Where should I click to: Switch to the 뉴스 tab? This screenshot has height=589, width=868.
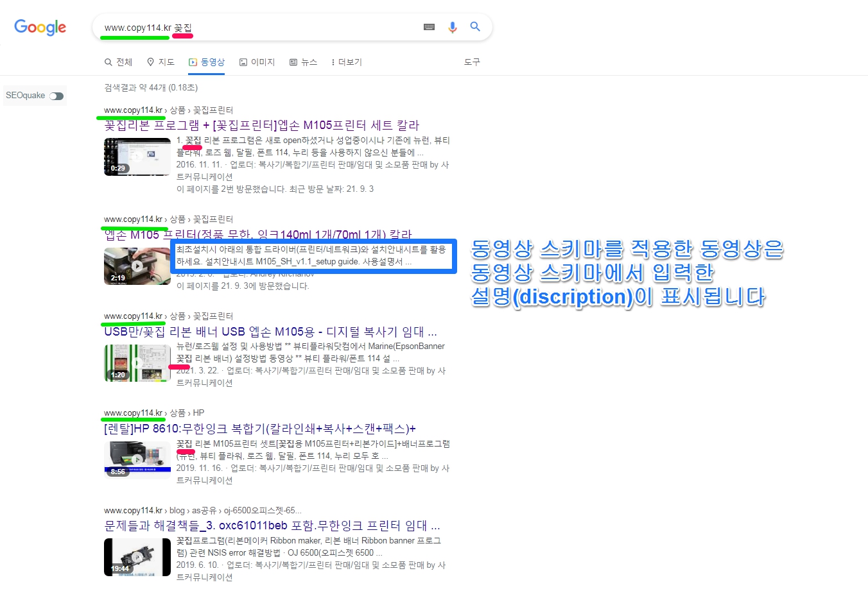[303, 62]
